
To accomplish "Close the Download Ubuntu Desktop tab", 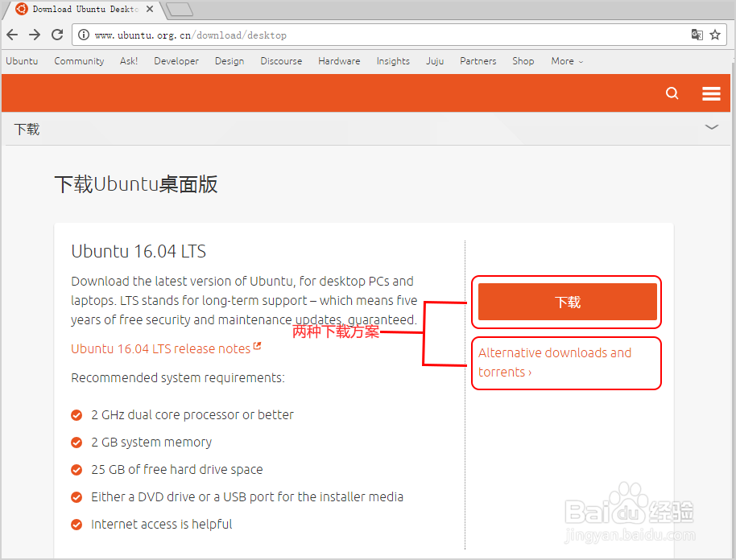I will click(150, 9).
